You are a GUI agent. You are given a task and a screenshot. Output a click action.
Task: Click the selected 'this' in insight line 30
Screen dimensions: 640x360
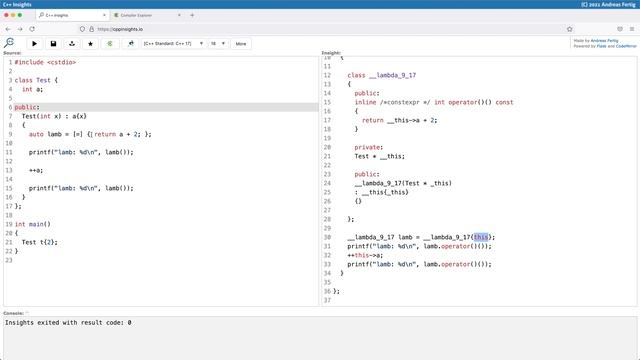click(481, 237)
